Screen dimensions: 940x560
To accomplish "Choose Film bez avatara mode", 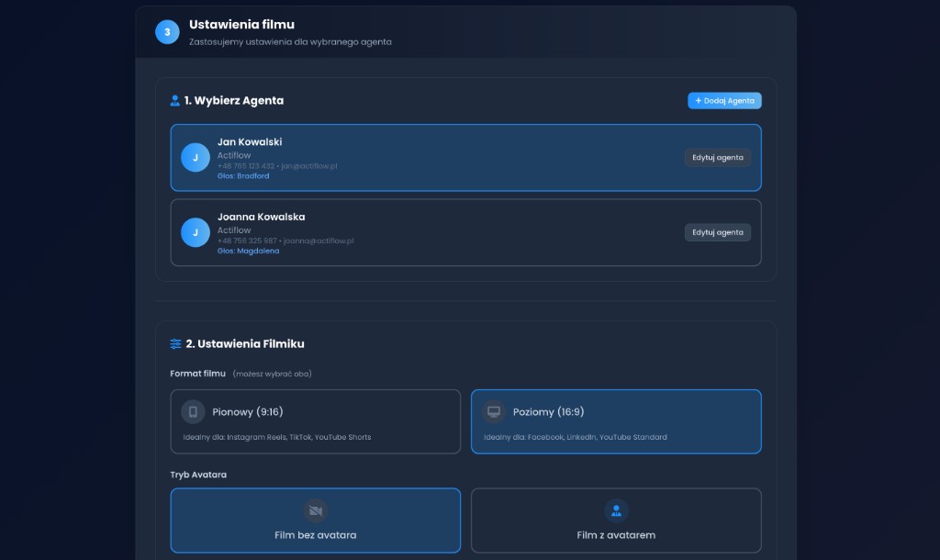I will click(316, 521).
